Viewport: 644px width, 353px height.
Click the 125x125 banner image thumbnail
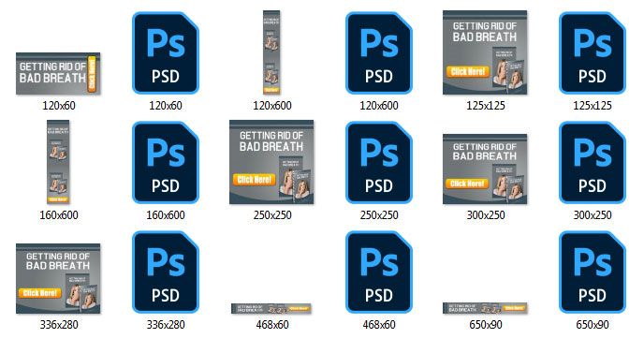(485, 52)
